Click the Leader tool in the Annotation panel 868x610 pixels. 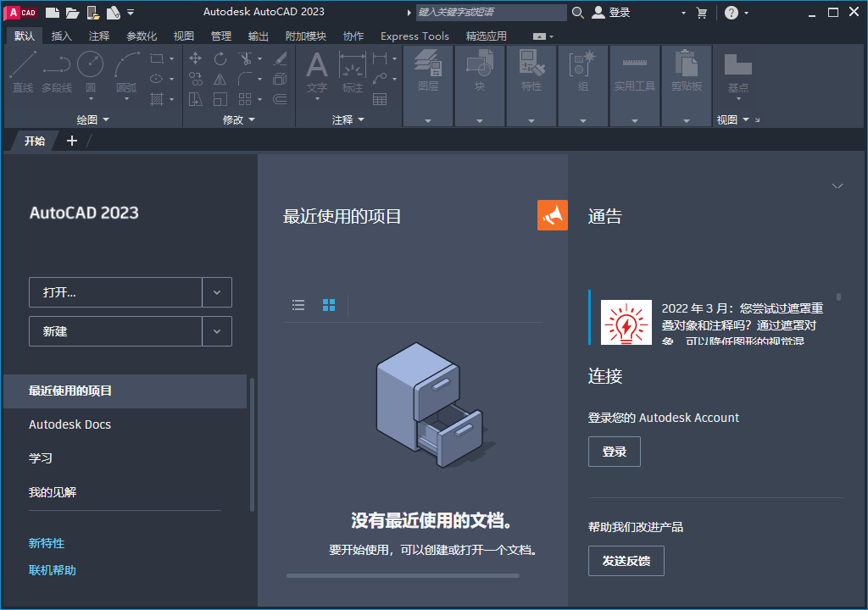pyautogui.click(x=380, y=79)
